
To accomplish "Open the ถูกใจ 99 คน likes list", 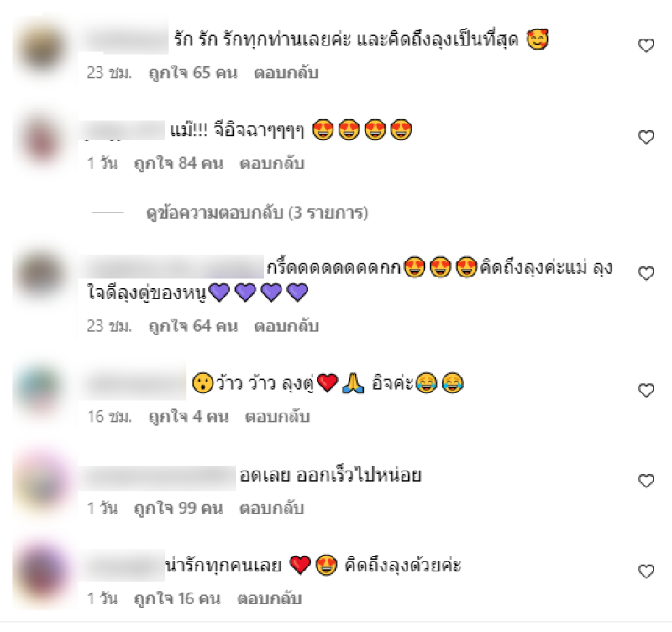I will click(178, 508).
